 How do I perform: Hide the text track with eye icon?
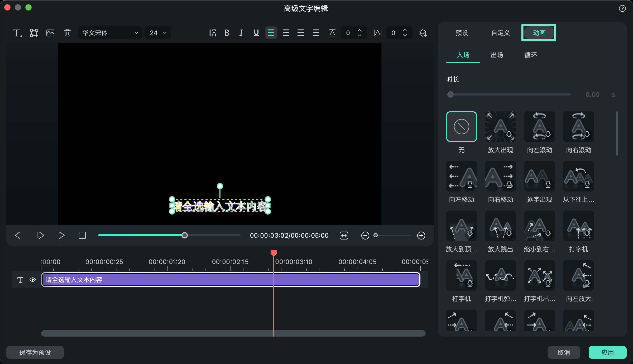click(33, 280)
